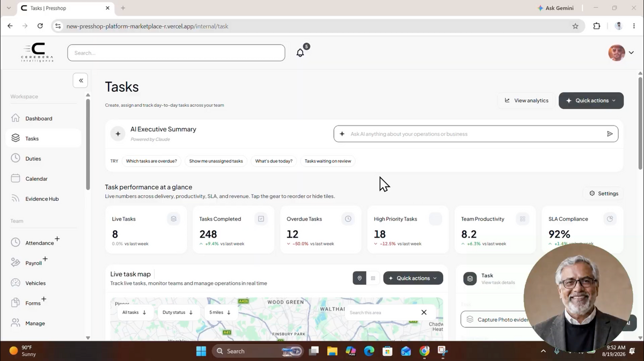Click the Tasks Completed checkmark icon
644x361 pixels.
pyautogui.click(x=261, y=219)
